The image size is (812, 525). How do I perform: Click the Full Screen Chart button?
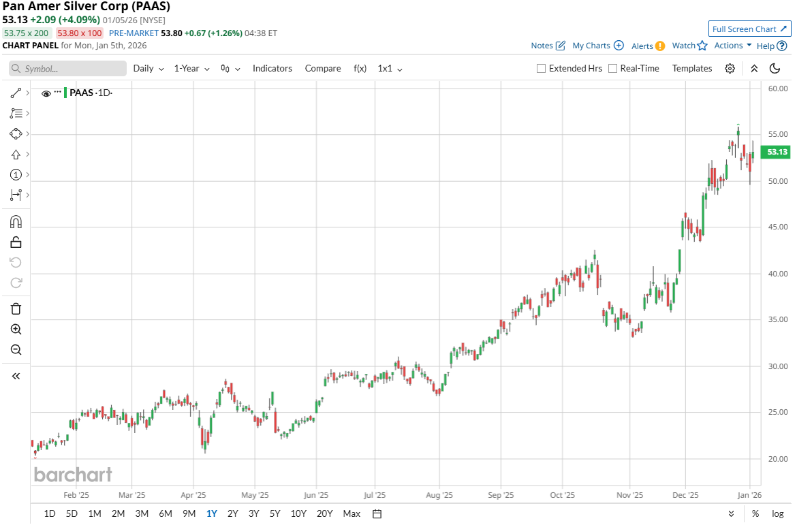point(749,29)
